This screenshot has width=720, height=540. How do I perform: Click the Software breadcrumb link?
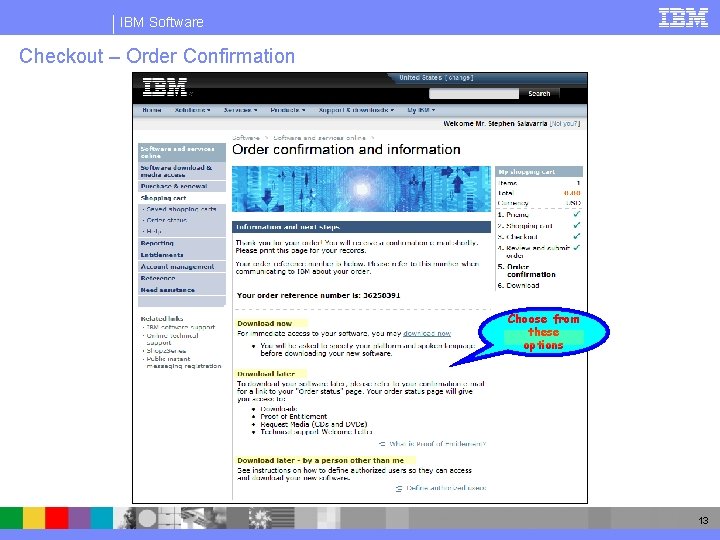pos(246,138)
